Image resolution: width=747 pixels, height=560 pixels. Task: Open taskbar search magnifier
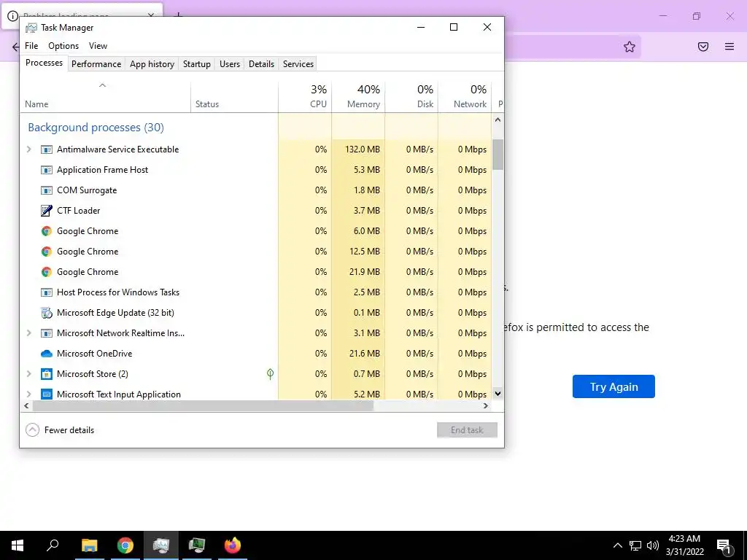[x=53, y=545]
